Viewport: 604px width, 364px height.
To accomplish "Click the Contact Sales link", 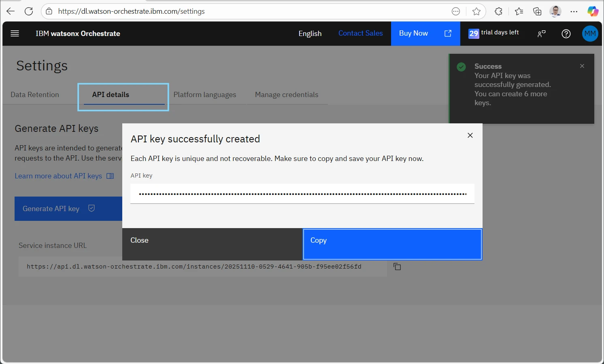I will (x=360, y=33).
